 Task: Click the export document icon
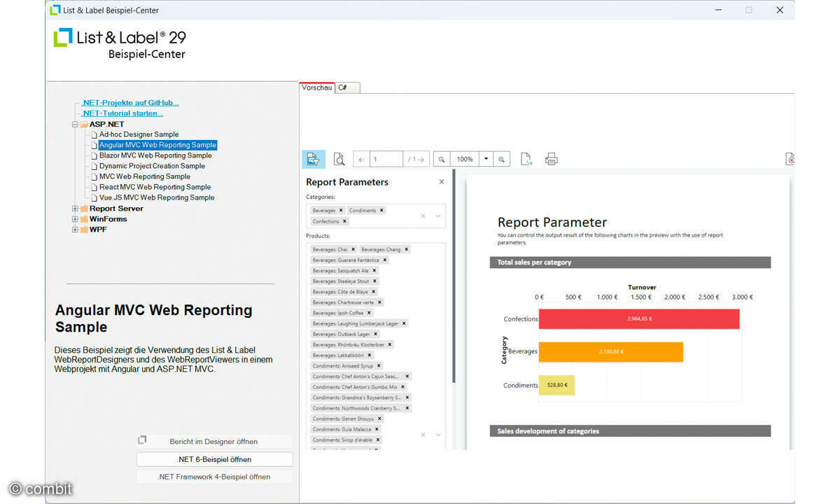pos(526,159)
